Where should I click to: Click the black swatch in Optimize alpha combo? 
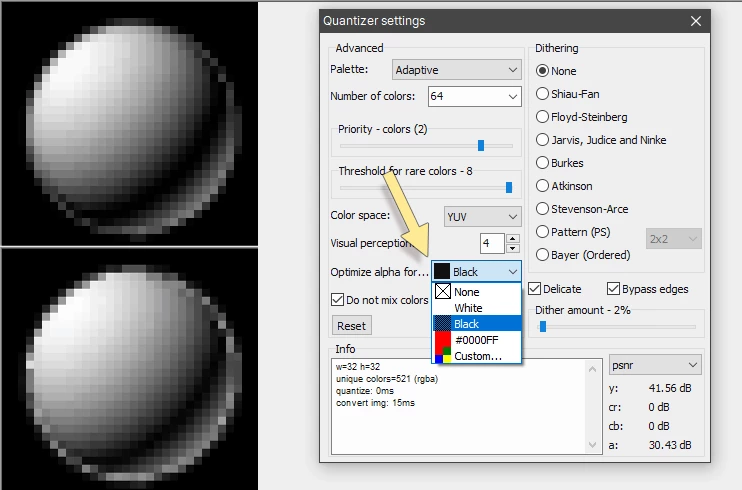click(x=442, y=272)
